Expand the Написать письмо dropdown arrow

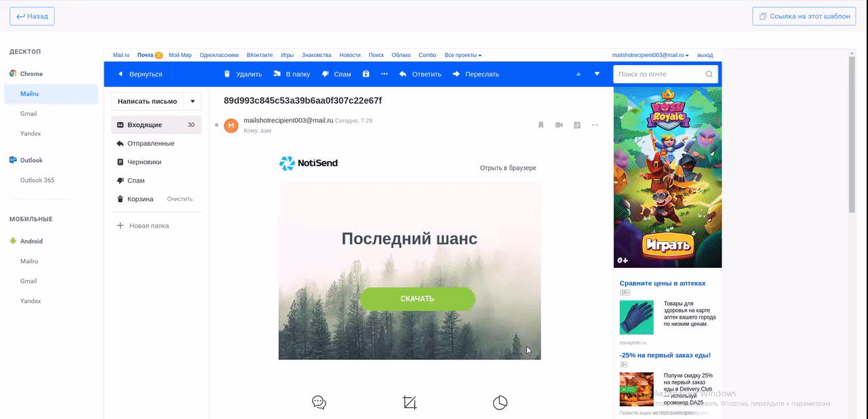click(x=193, y=101)
